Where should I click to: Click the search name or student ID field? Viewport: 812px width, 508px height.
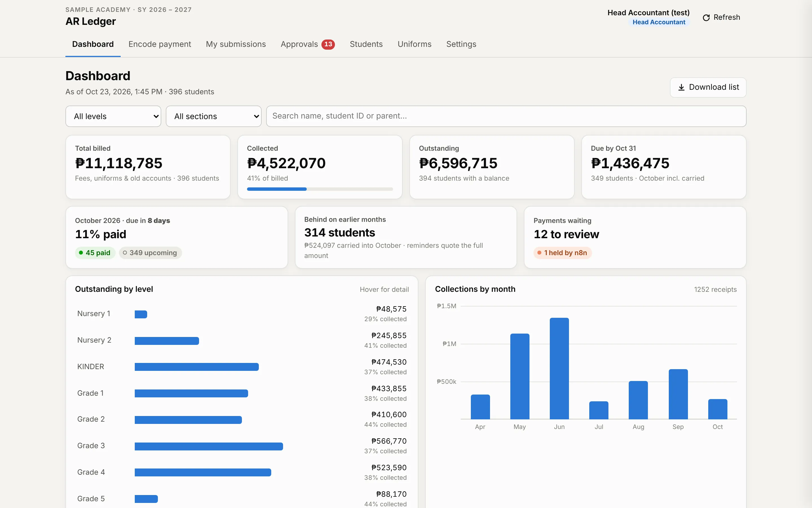506,116
